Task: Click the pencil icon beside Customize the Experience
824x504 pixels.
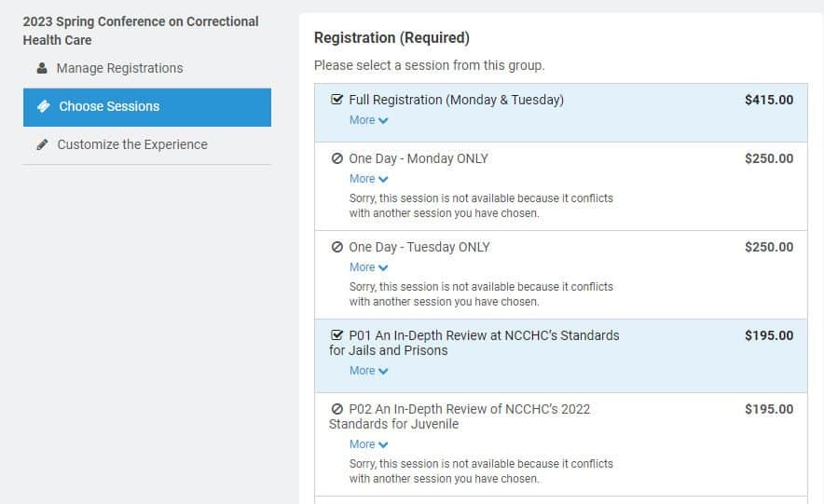Action: (42, 144)
